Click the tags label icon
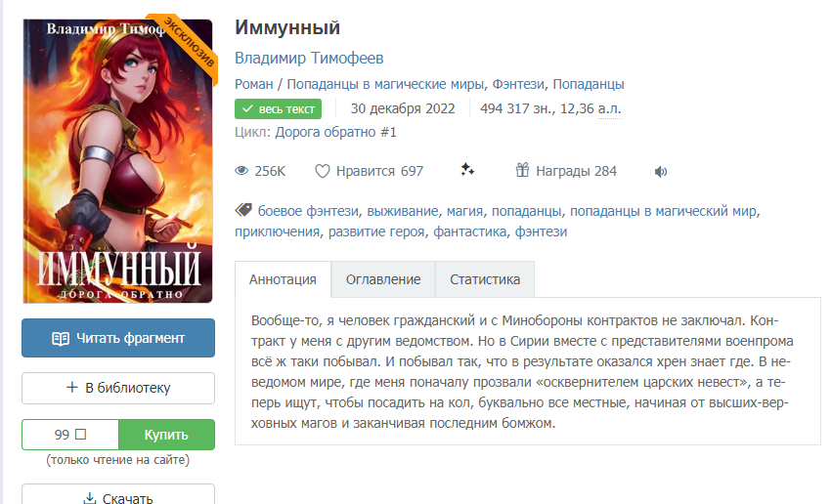The image size is (831, 504). click(x=243, y=210)
